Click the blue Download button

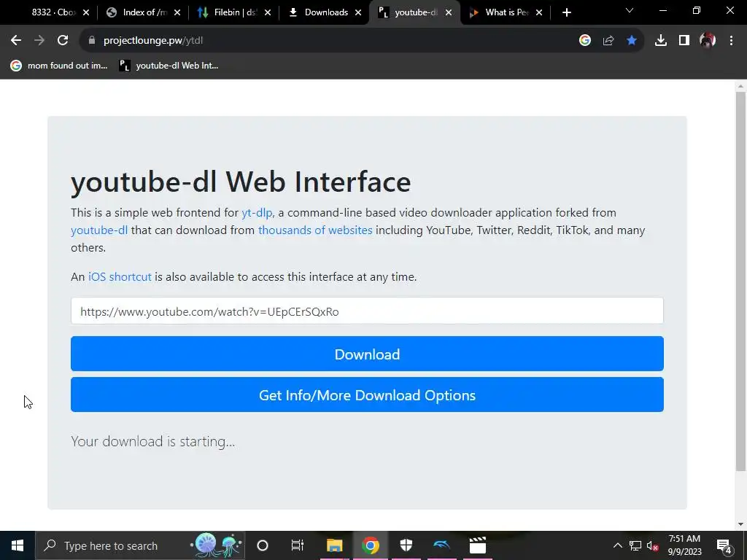367,354
